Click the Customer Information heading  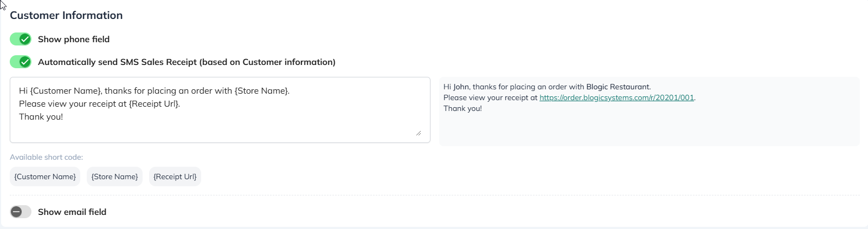pyautogui.click(x=66, y=15)
